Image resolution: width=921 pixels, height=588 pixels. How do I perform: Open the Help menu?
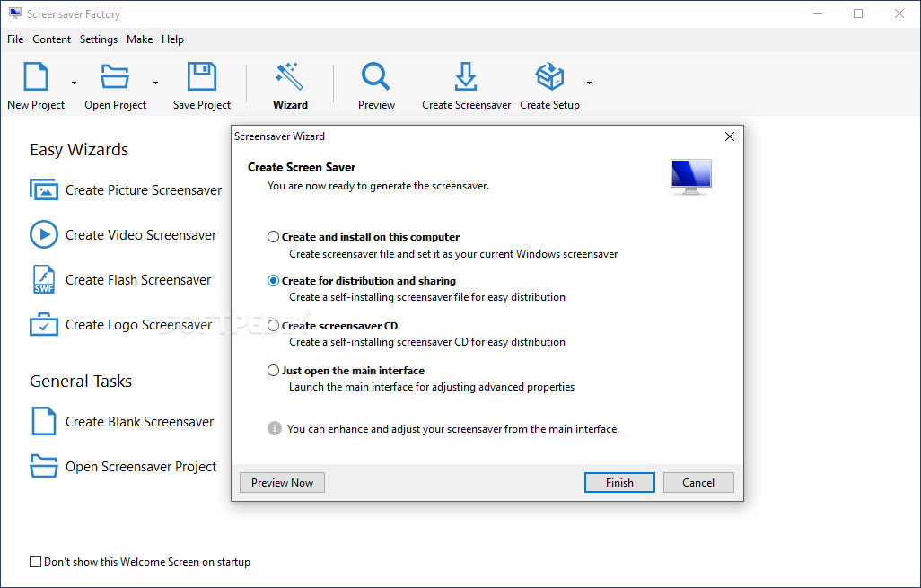[x=172, y=39]
